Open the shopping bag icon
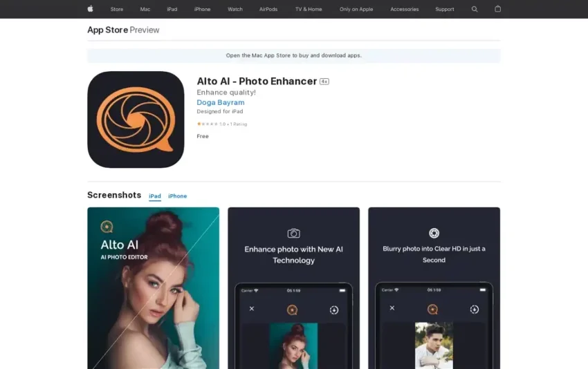 [x=497, y=8]
